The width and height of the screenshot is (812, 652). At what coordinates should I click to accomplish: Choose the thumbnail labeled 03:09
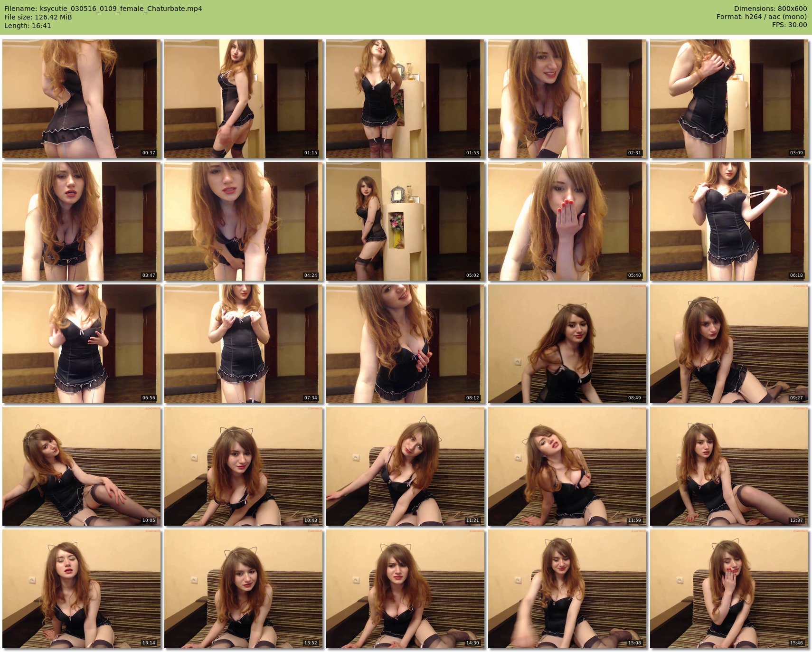coord(729,99)
